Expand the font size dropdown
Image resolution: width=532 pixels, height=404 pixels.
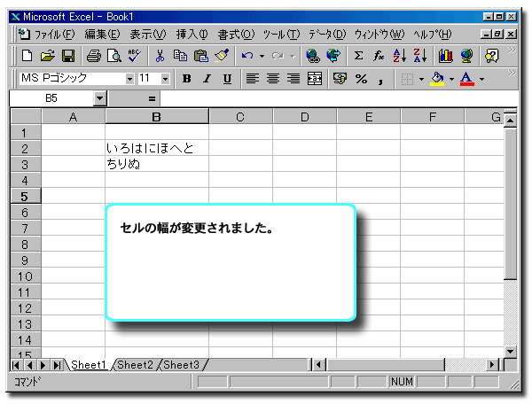click(x=165, y=79)
